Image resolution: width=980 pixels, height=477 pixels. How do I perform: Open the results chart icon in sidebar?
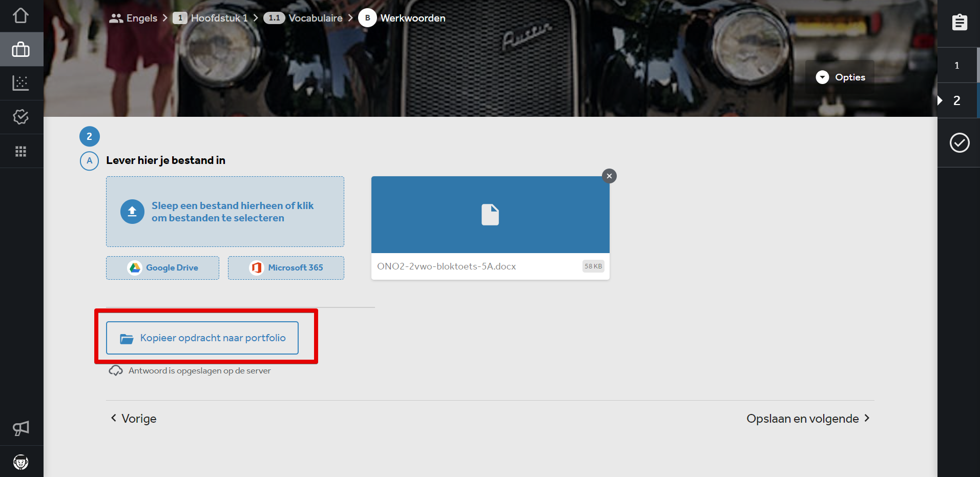(x=20, y=83)
